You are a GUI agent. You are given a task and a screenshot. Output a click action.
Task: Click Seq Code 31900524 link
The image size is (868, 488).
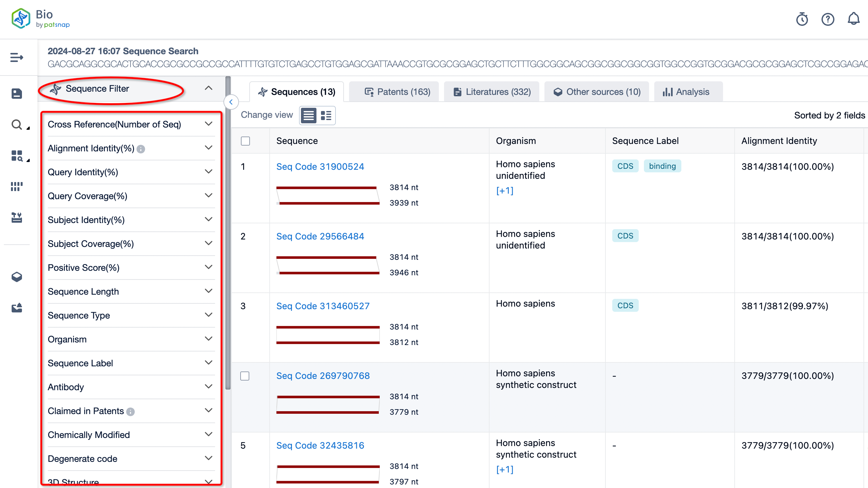click(320, 166)
